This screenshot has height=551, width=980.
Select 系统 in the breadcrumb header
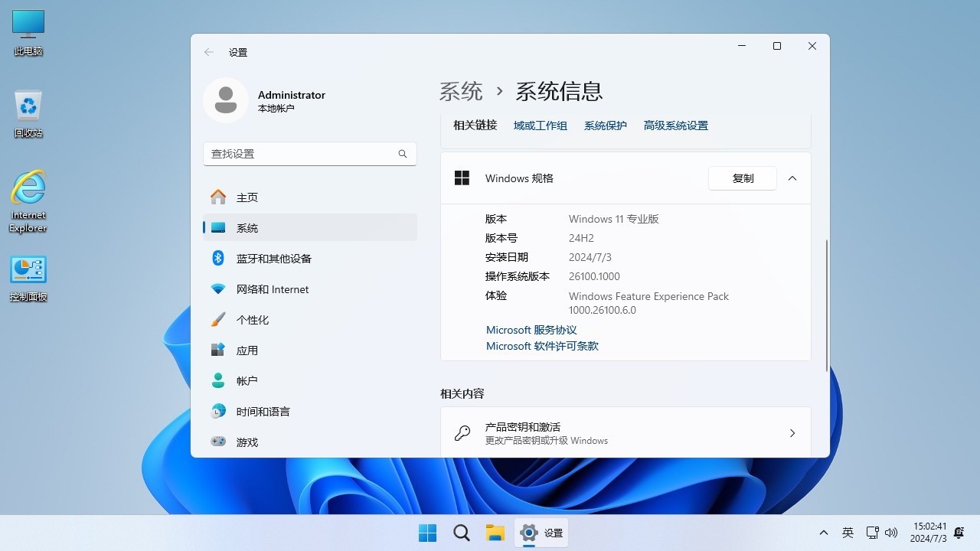[x=461, y=91]
